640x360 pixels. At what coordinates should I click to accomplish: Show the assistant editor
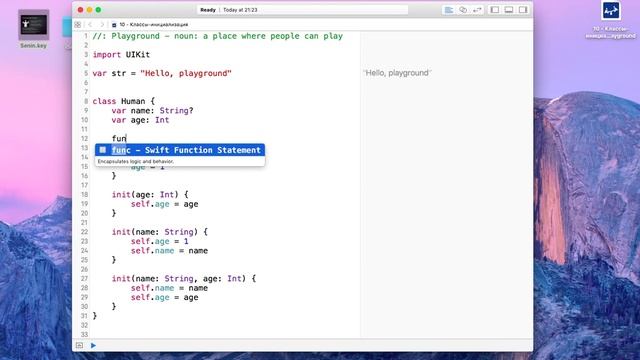(x=463, y=10)
